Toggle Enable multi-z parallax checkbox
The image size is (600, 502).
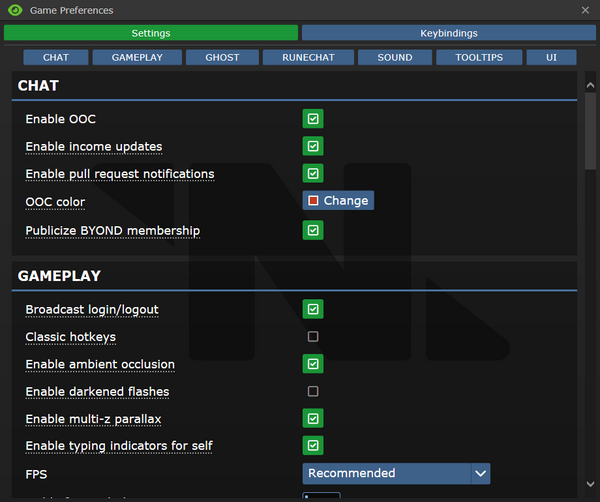[313, 418]
